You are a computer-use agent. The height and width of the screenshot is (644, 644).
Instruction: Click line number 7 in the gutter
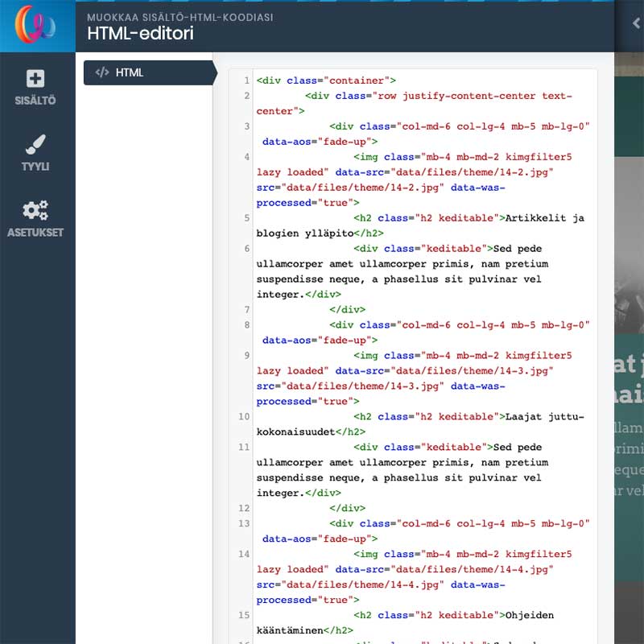pyautogui.click(x=246, y=310)
